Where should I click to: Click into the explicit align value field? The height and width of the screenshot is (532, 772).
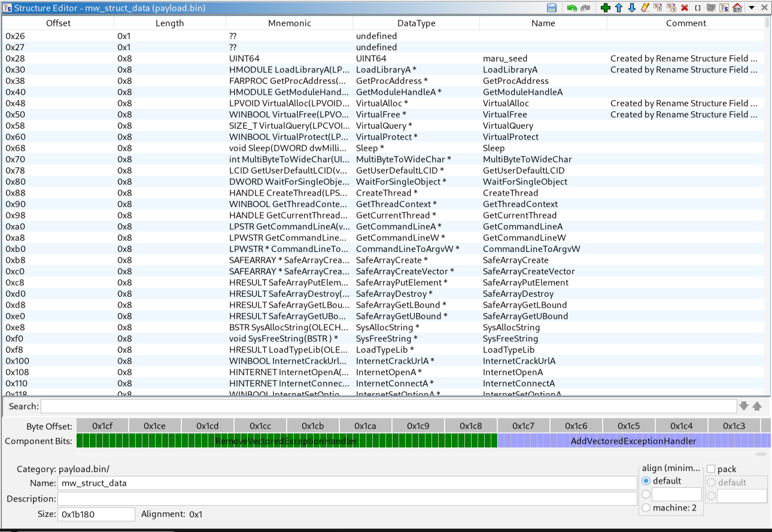(676, 494)
